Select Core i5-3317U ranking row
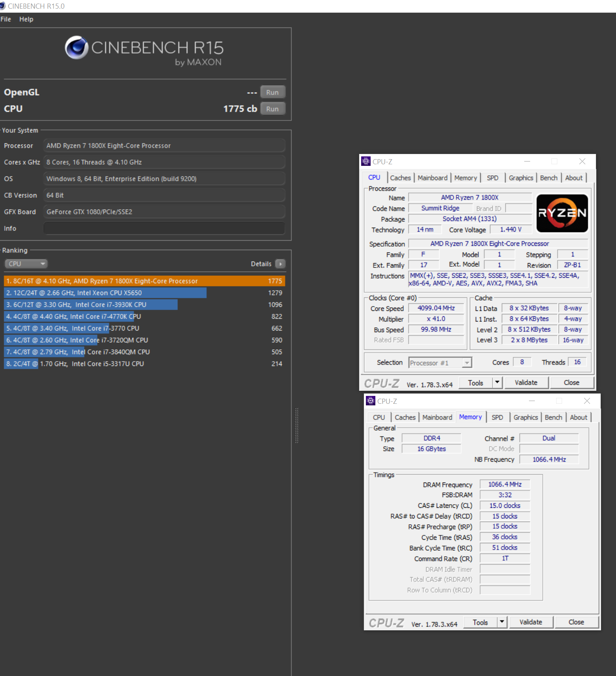The width and height of the screenshot is (616, 676). pos(145,364)
